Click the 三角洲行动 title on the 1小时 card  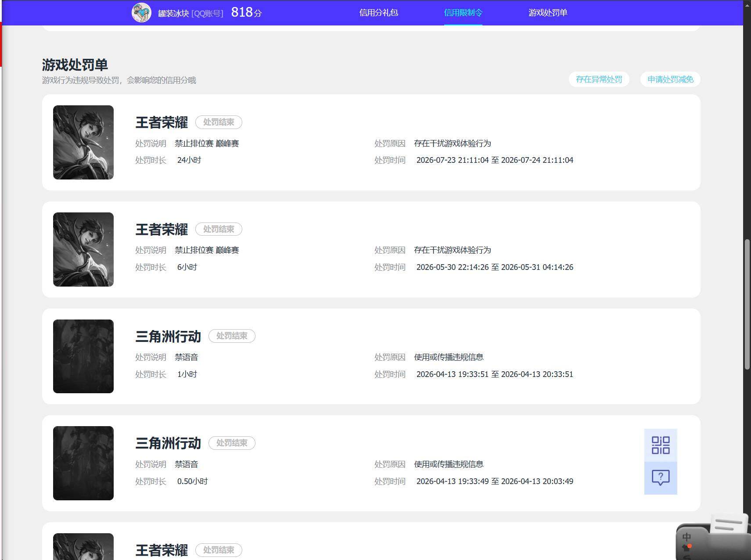click(x=168, y=337)
